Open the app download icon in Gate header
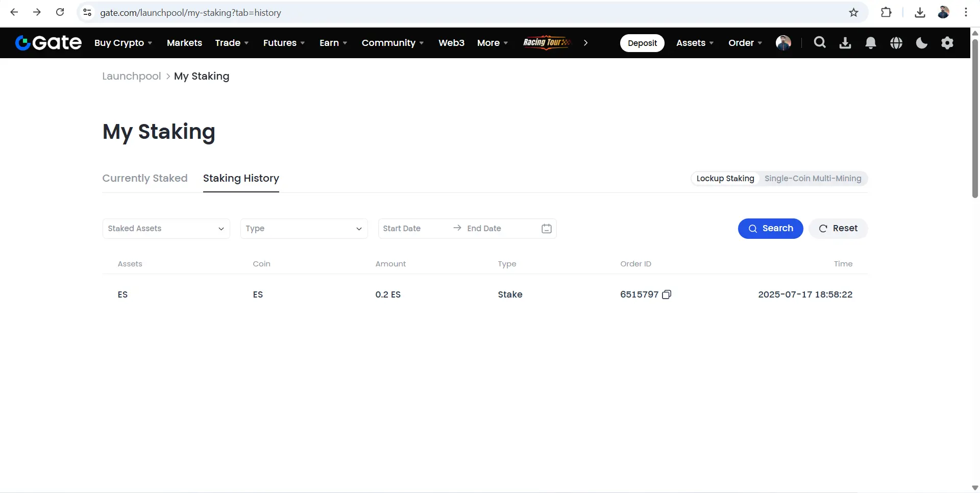 pos(845,43)
